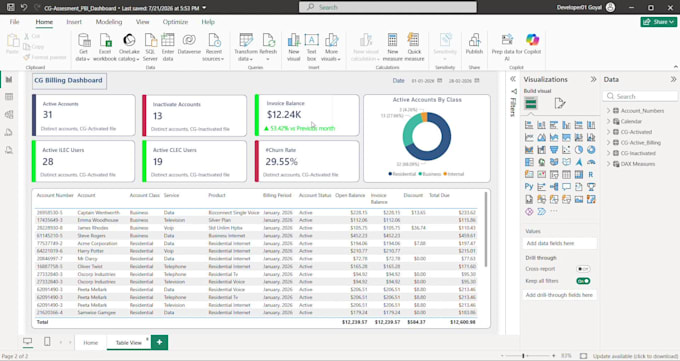
Task: Select the Build visual icon
Action: 531,103
